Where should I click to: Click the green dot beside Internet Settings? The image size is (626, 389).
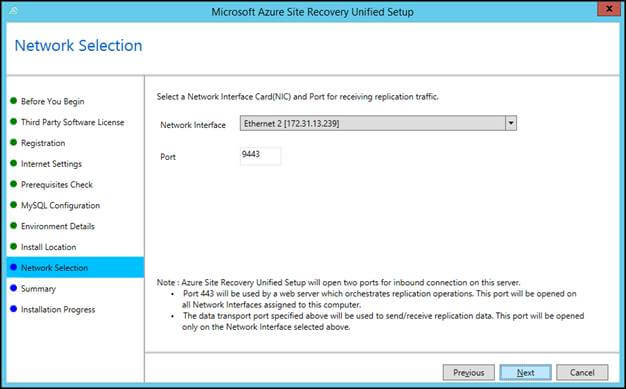(14, 163)
